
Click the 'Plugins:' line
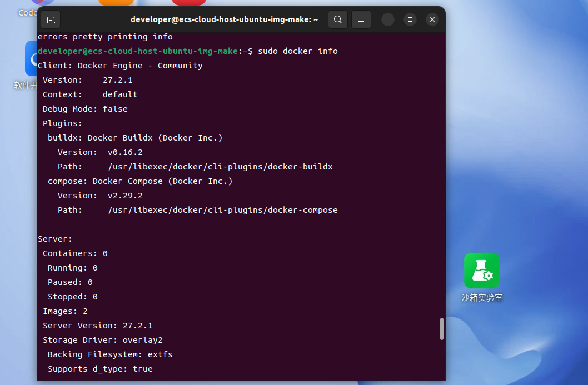(x=62, y=123)
